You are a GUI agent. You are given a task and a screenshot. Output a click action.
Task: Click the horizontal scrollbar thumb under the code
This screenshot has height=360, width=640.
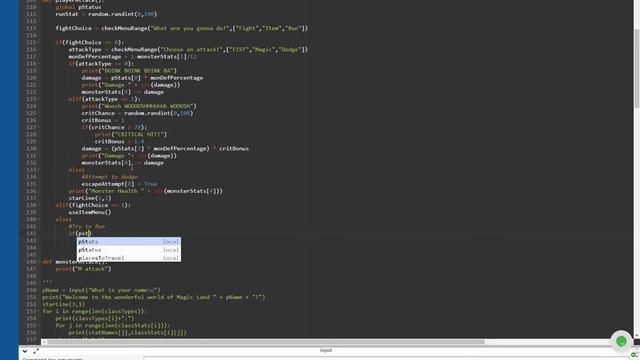(x=265, y=342)
